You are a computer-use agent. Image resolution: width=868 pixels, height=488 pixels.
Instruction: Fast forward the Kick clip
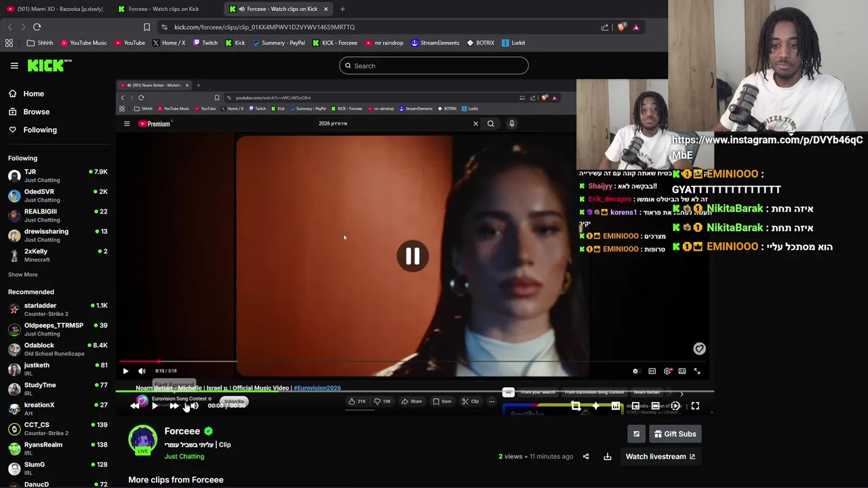coord(174,406)
